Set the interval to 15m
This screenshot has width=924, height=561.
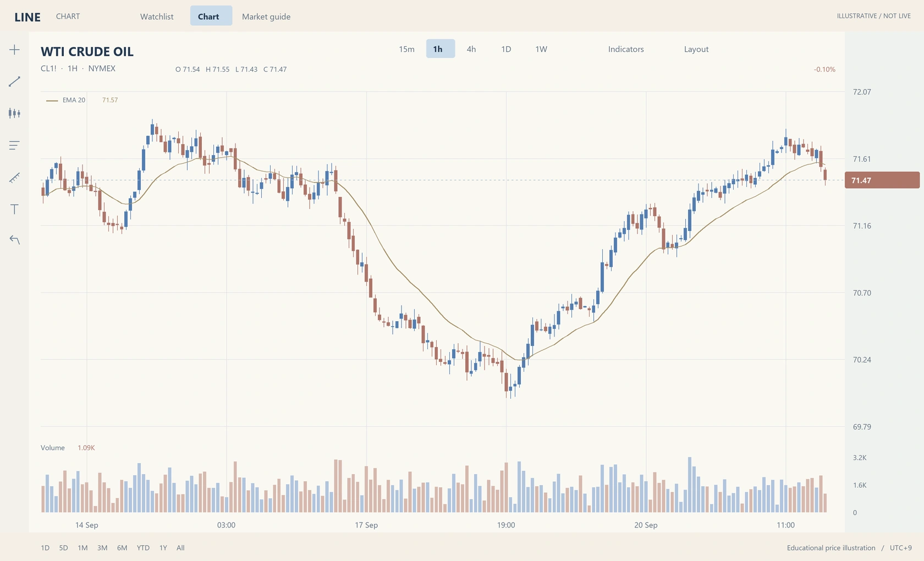[406, 49]
